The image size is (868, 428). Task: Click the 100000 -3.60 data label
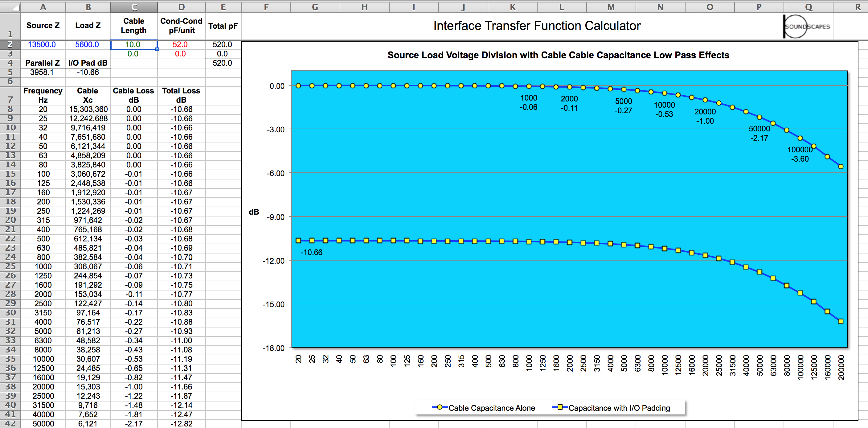click(x=800, y=154)
